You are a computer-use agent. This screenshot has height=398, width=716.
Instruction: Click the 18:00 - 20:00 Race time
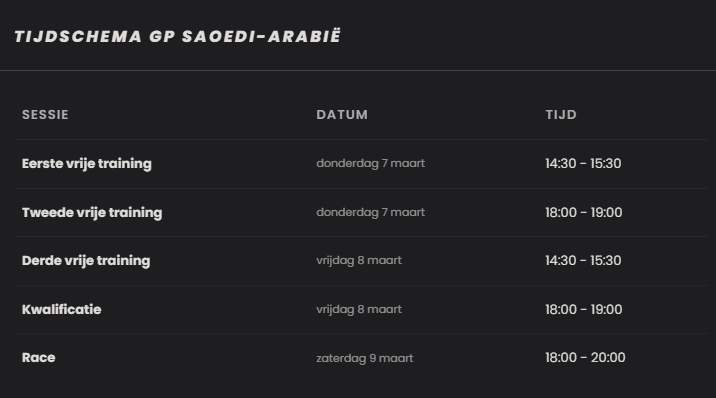pos(585,357)
